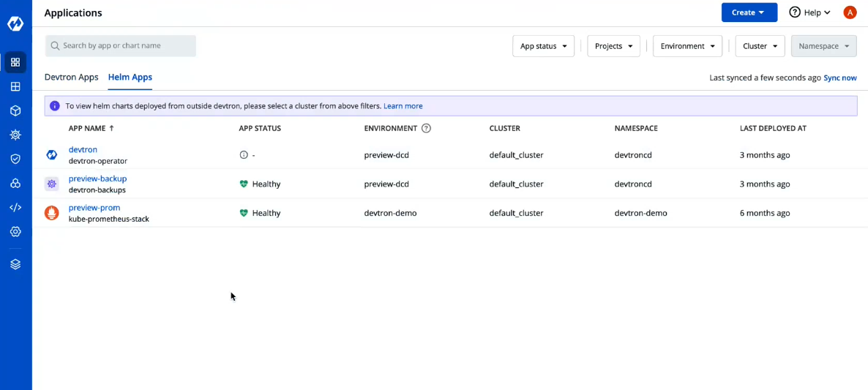
Task: Click the CLUSTER column header
Action: [x=504, y=128]
